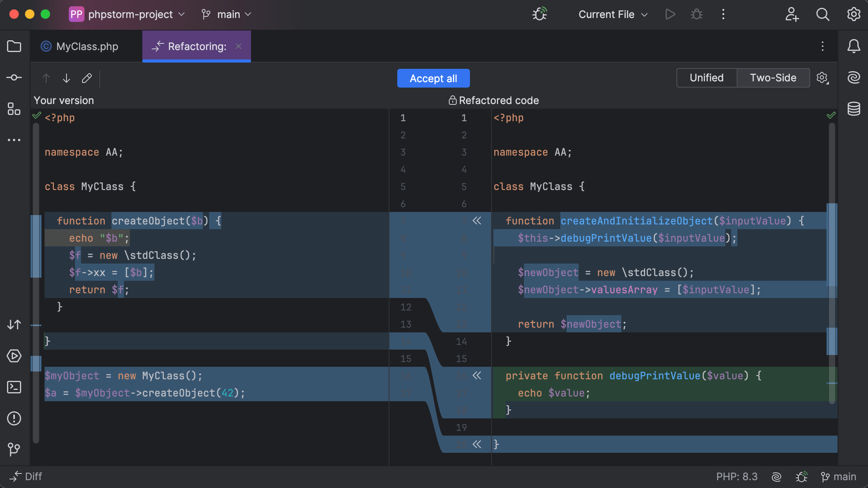Open the Current File run configuration dropdown
868x488 pixels.
[x=613, y=14]
